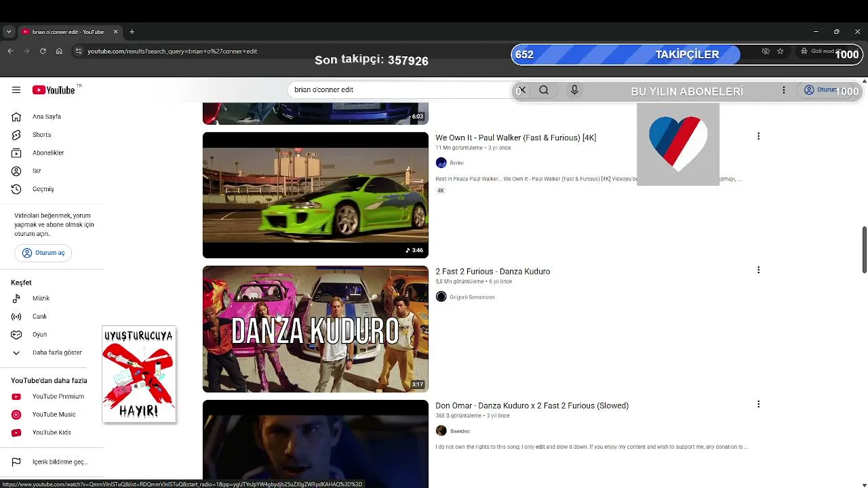Viewport: 868px width, 488px height.
Task: Click the YouTube'dan daha fazla heading
Action: click(49, 381)
